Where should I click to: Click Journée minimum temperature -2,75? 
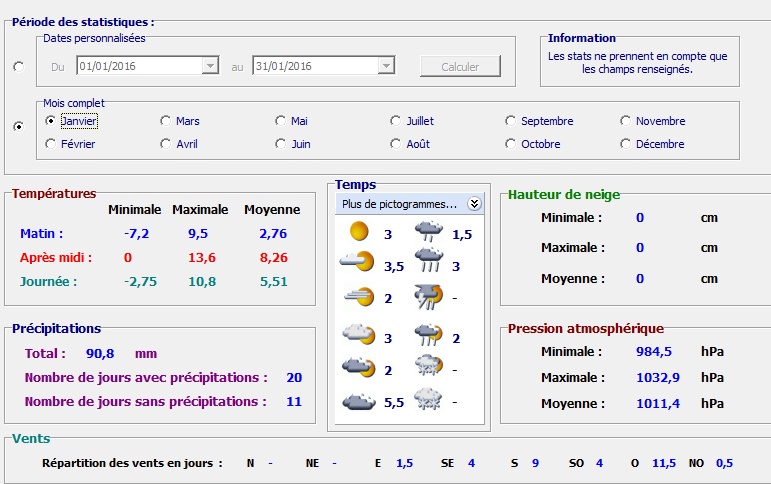140,282
